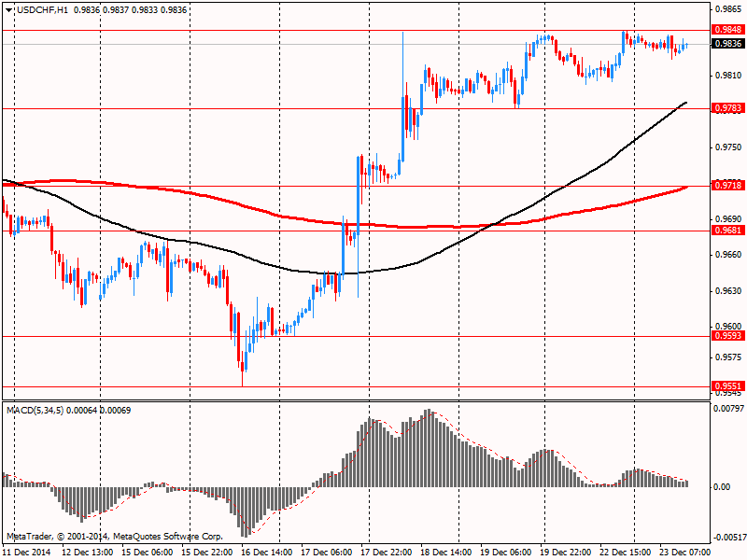Open the USDCHF,H1 chart dropdown arrow

point(9,10)
